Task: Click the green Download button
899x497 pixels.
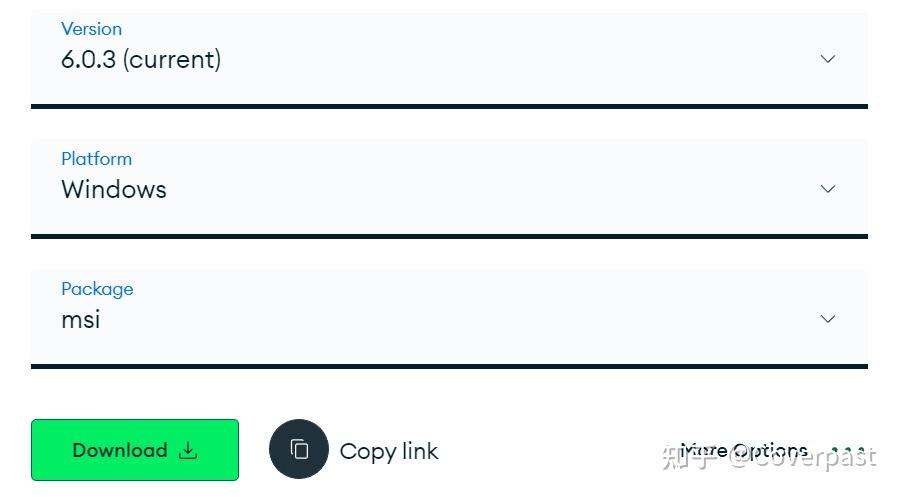Action: click(x=135, y=450)
